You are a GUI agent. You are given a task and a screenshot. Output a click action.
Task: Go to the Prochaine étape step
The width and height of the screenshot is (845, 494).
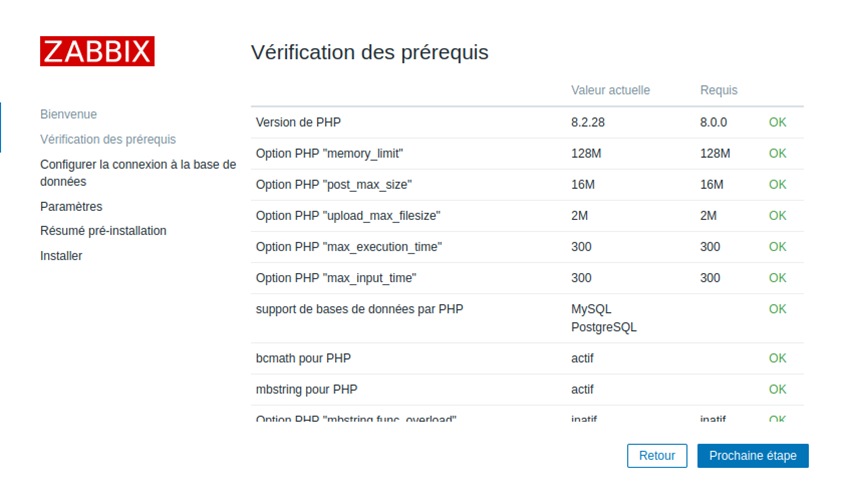pyautogui.click(x=752, y=456)
